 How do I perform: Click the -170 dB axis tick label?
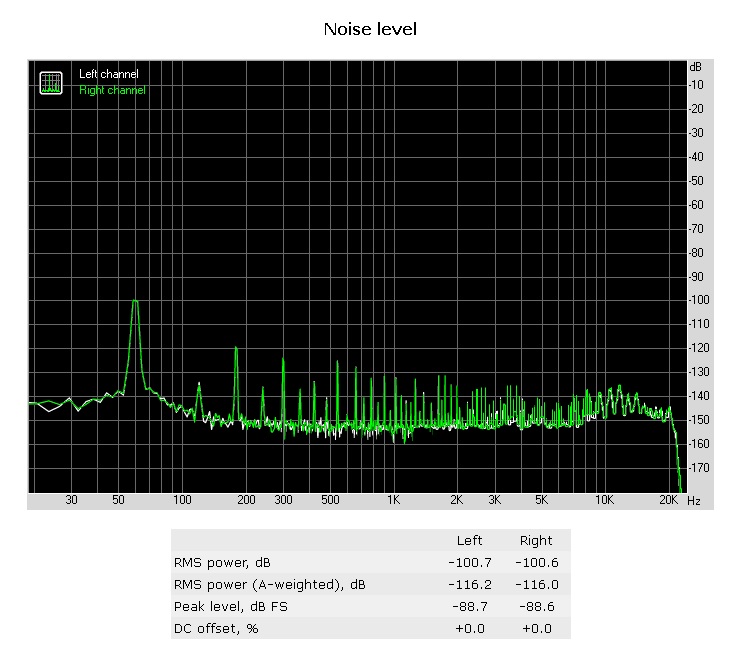point(699,468)
